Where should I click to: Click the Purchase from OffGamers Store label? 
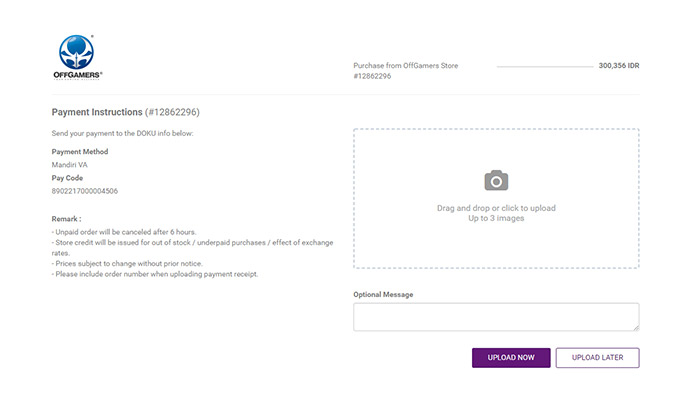(406, 66)
